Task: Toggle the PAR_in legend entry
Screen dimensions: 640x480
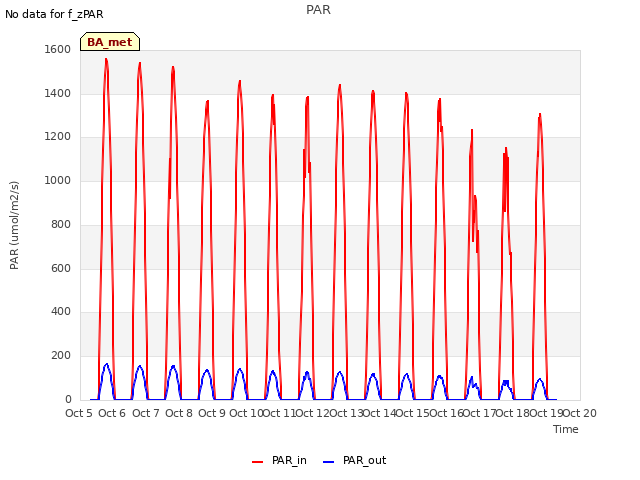Action: click(x=280, y=460)
